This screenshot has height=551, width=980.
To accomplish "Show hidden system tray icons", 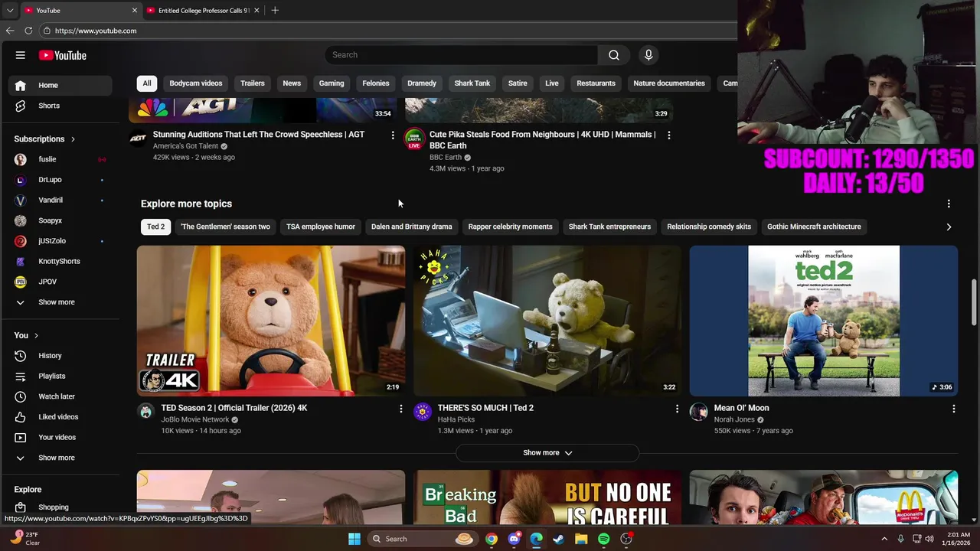I will pyautogui.click(x=884, y=539).
